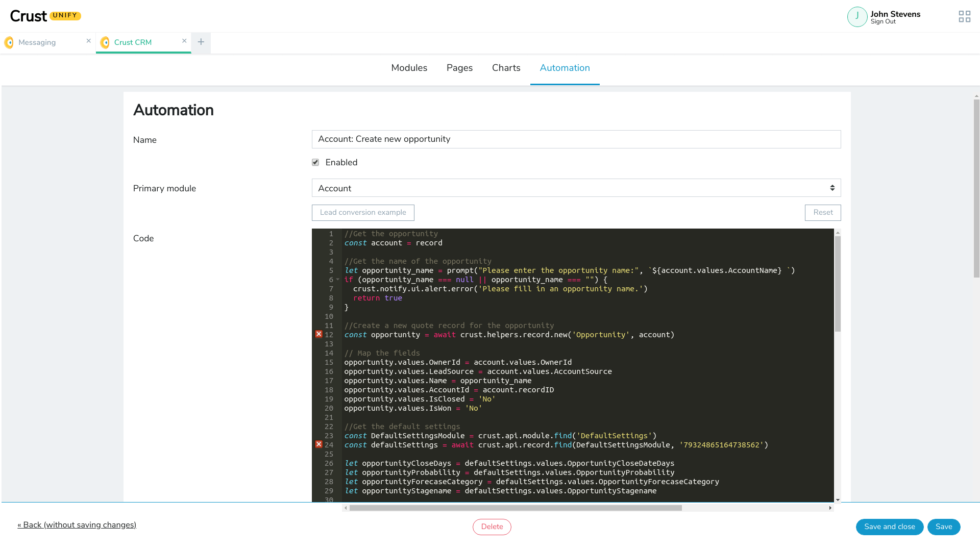The image size is (980, 551).
Task: Click the John Stevens user name
Action: tap(895, 14)
